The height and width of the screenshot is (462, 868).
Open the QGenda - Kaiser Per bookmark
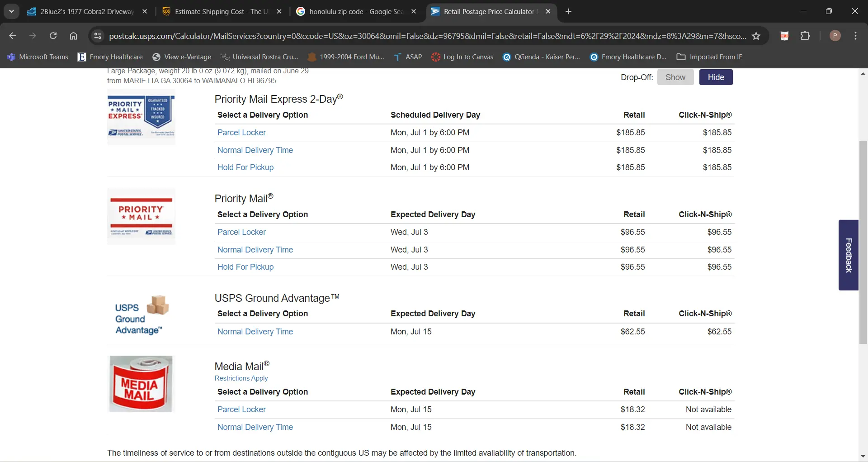point(542,57)
